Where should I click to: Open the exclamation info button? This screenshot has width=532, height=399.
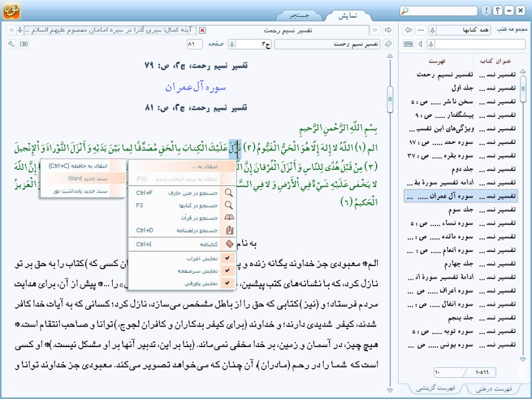click(x=486, y=11)
